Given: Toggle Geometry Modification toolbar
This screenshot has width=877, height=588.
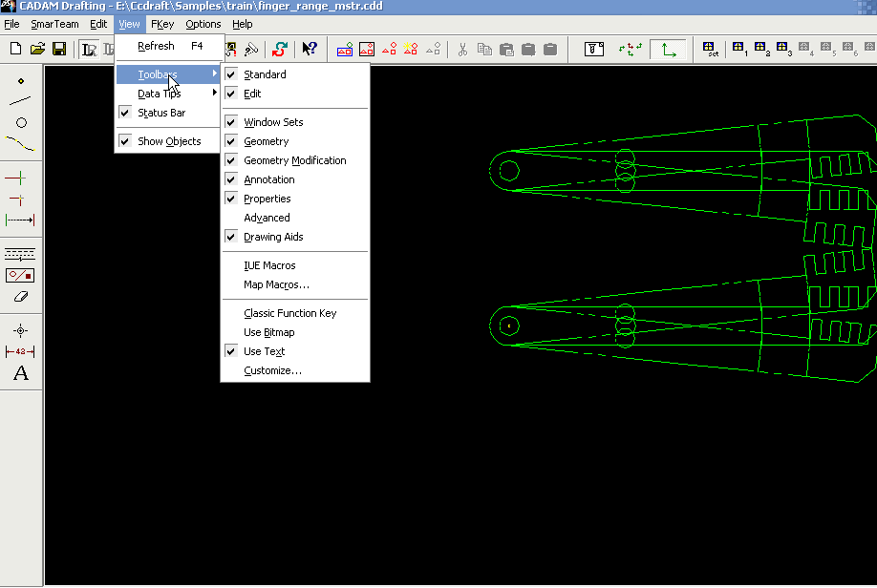Looking at the screenshot, I should (x=295, y=160).
